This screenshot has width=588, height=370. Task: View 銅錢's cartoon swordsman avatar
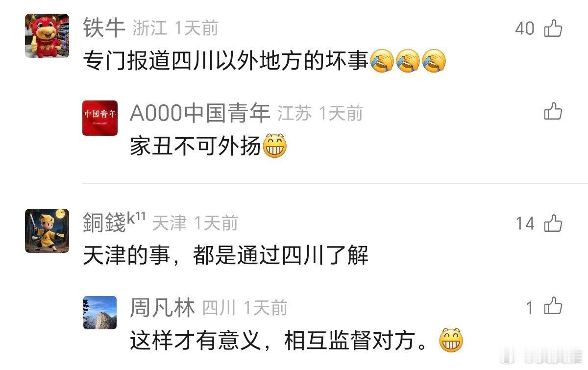pos(47,231)
